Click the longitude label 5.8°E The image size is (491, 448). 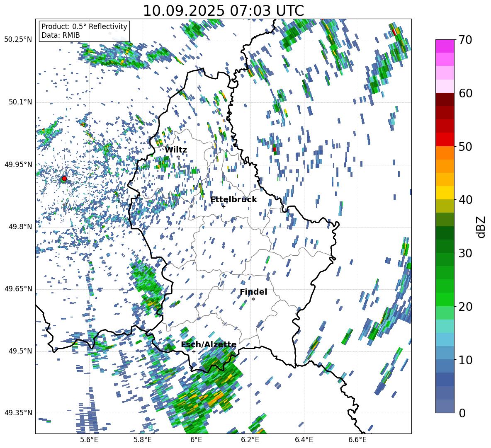point(143,440)
